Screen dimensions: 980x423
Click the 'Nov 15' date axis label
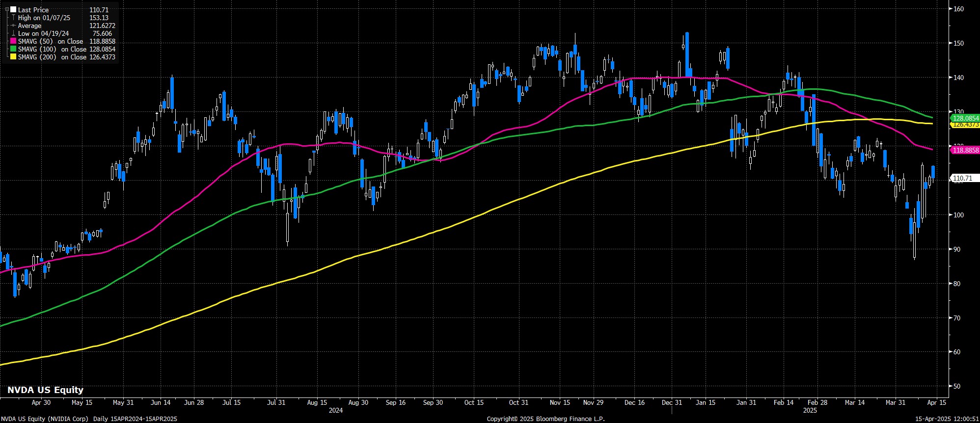[x=560, y=402]
